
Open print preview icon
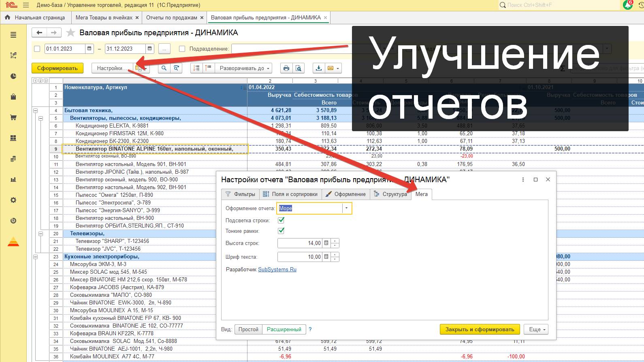299,68
